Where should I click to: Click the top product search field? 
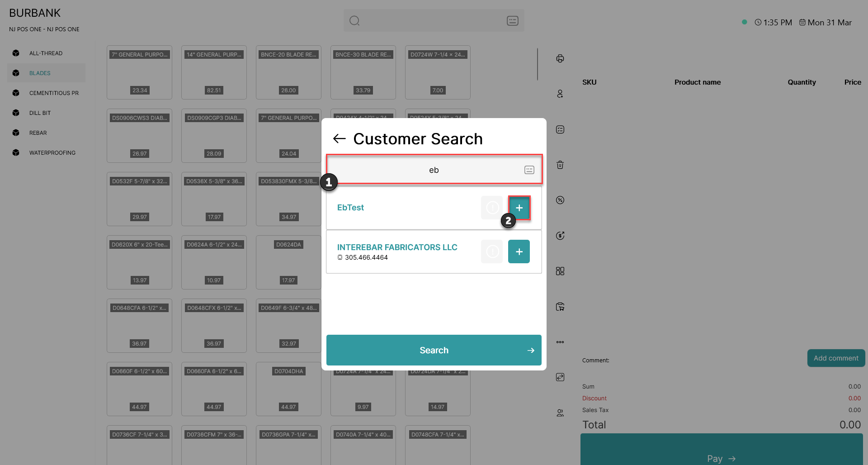(x=434, y=21)
